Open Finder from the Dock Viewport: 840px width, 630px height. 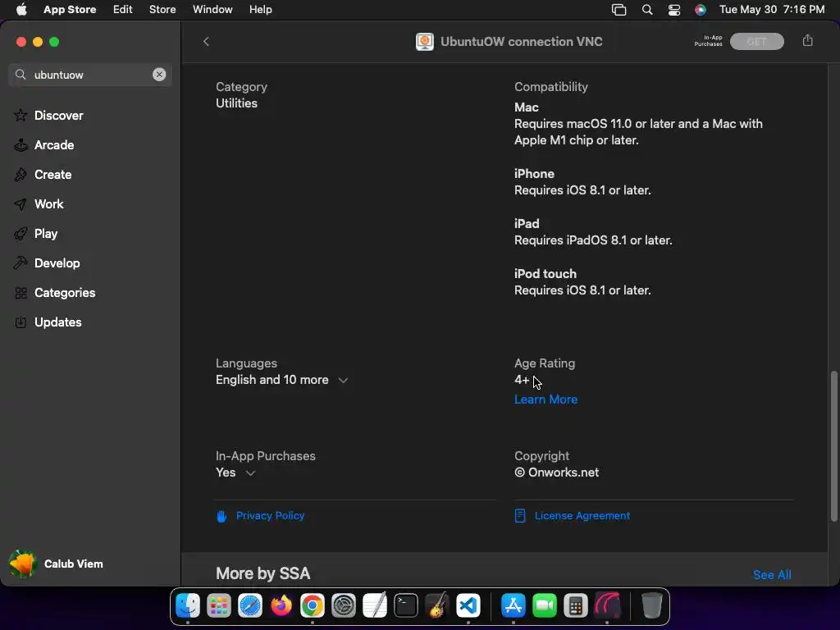click(188, 606)
